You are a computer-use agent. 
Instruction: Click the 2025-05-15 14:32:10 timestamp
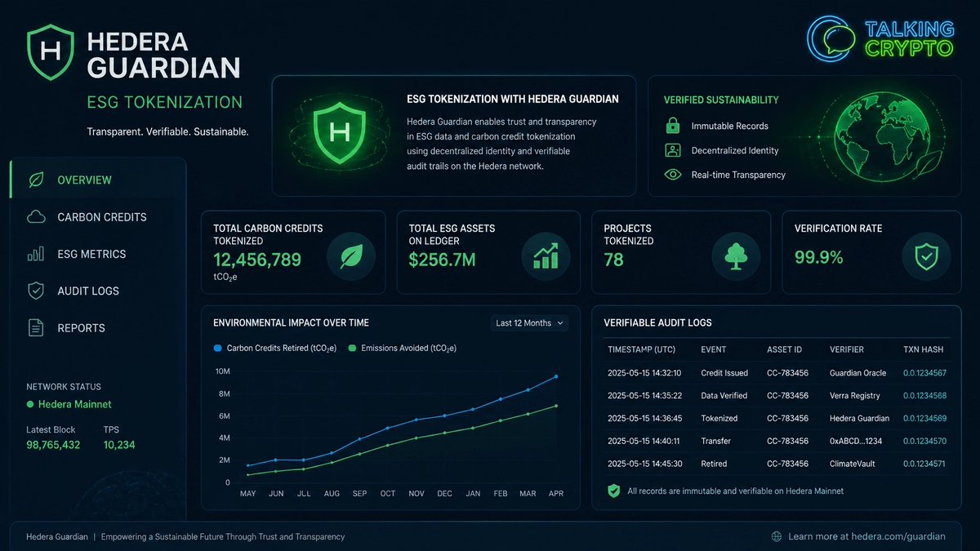(644, 373)
